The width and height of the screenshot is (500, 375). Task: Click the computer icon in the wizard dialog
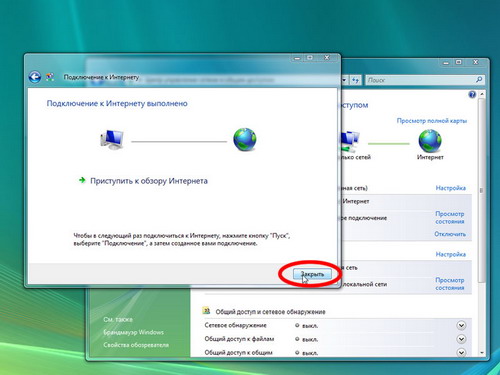[112, 140]
